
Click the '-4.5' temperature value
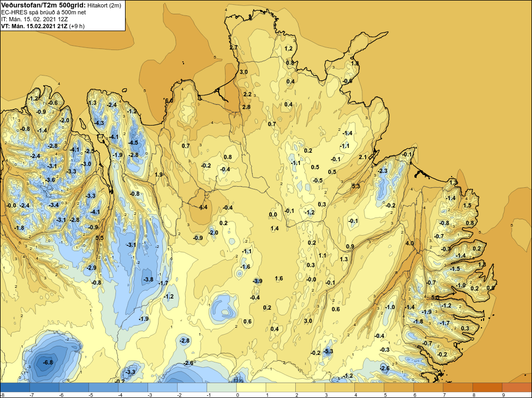pyautogui.click(x=134, y=143)
